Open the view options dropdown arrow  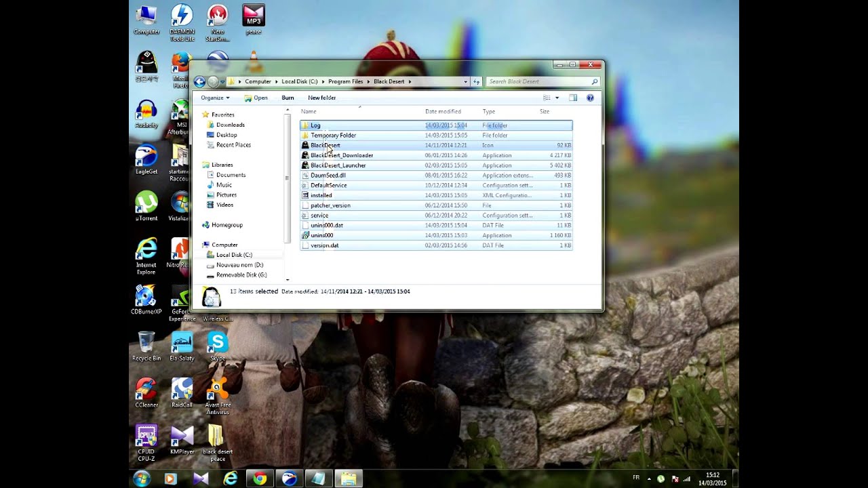[x=557, y=98]
